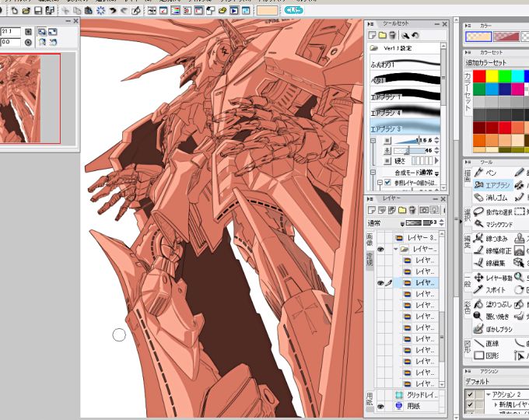
Task: Select the 覆い焼き dodge tool
Action: tap(492, 317)
